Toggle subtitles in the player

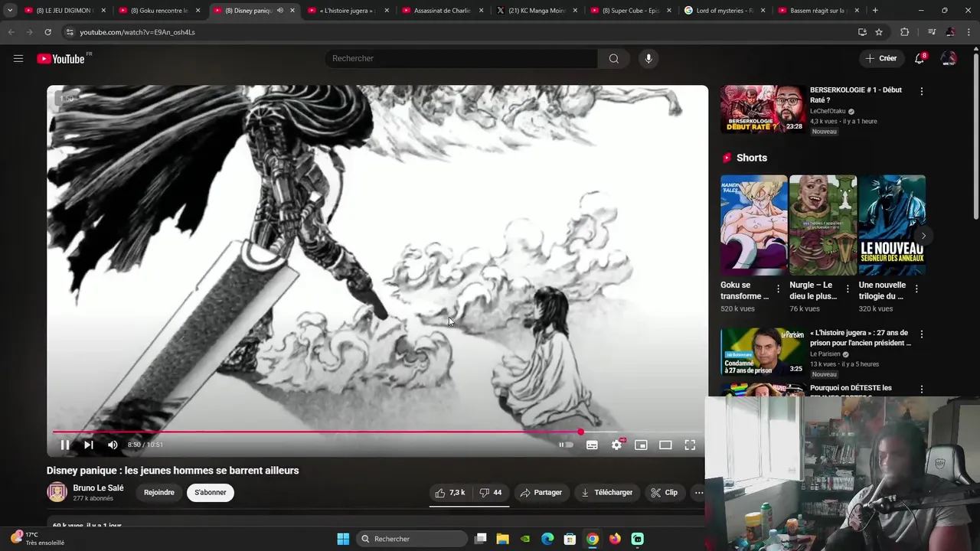click(x=592, y=445)
